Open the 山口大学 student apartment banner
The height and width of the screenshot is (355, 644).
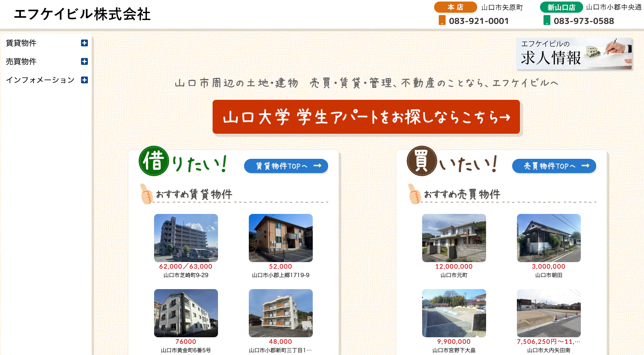[x=366, y=117]
